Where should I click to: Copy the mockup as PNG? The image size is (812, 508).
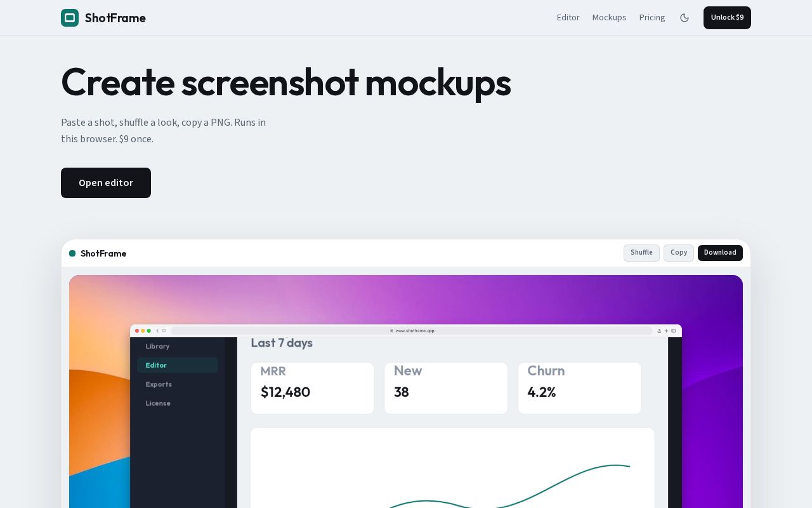[679, 253]
